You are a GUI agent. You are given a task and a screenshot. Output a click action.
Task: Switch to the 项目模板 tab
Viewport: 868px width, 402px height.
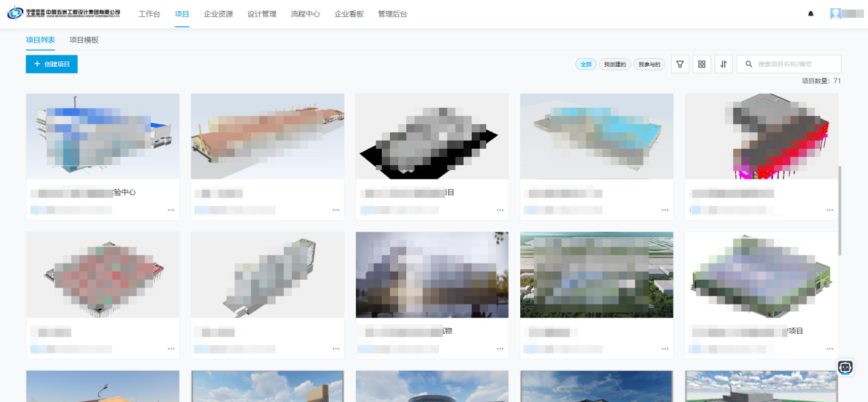point(84,40)
